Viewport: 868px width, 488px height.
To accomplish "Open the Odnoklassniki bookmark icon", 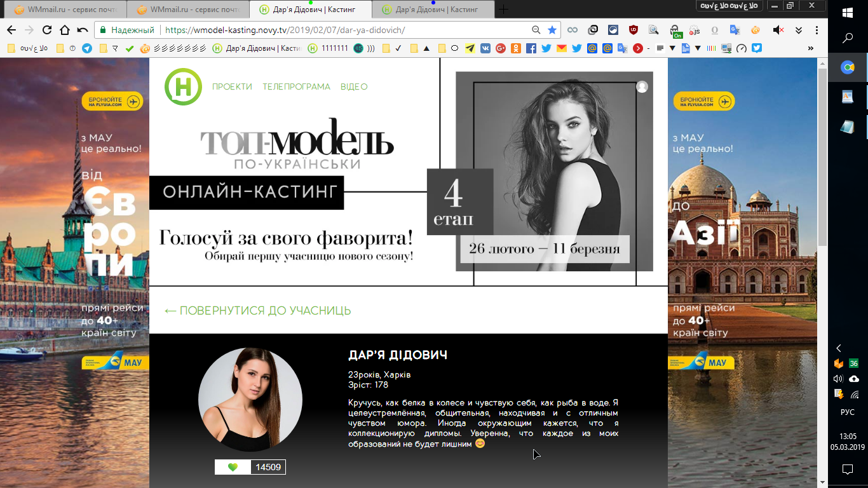I will coord(516,48).
